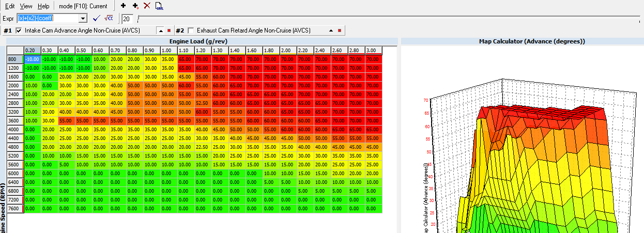The image size is (644, 233).
Task: Click the square root alpha function icon
Action: (109, 19)
